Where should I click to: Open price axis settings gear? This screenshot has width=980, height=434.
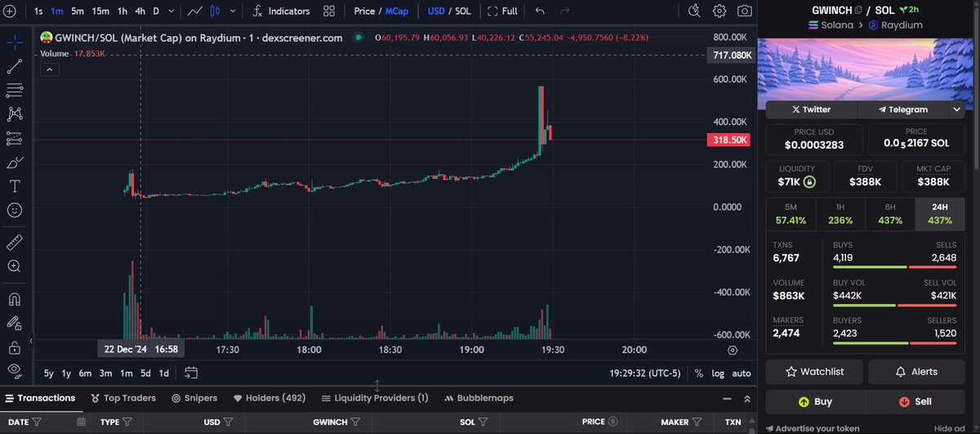(732, 349)
